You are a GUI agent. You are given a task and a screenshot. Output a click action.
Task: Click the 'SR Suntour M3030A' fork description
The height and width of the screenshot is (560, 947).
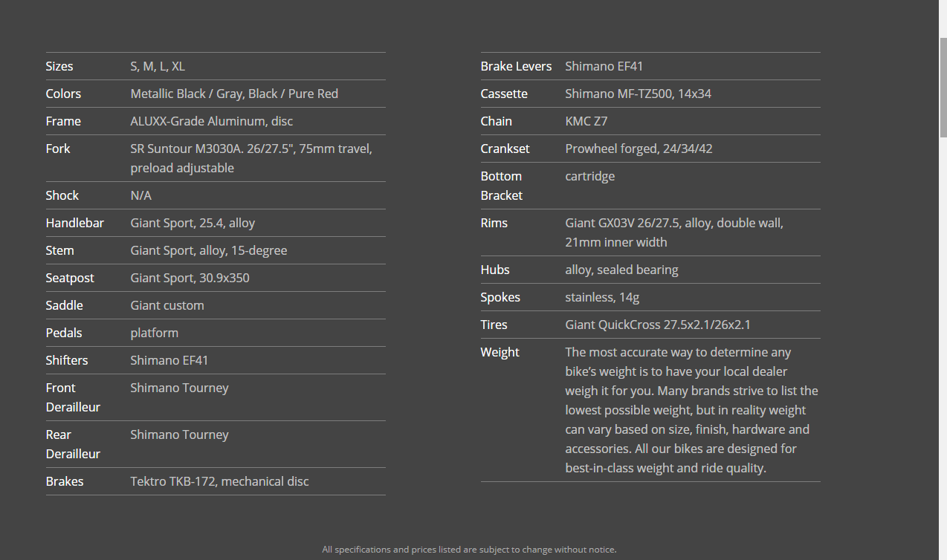pos(251,158)
